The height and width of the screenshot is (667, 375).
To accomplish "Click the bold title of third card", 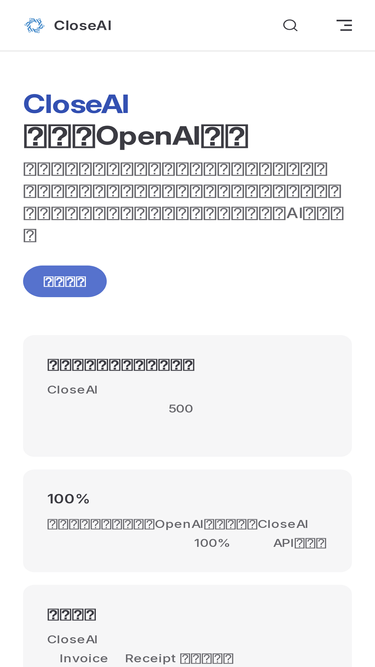I will 72,615.
